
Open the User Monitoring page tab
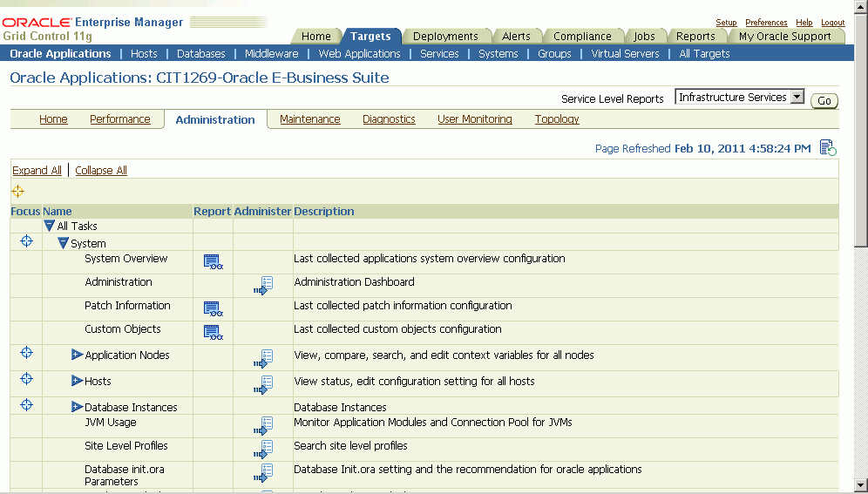474,119
